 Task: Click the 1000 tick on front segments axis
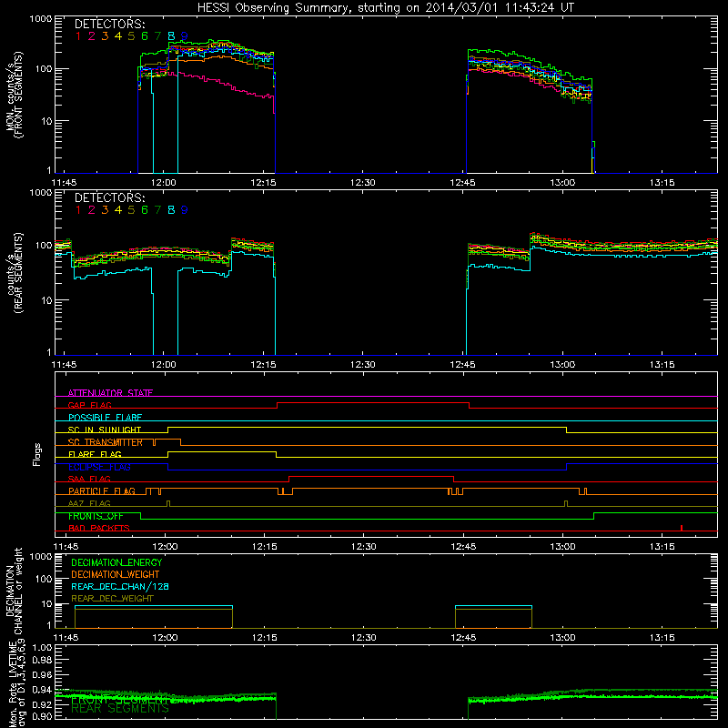40,19
